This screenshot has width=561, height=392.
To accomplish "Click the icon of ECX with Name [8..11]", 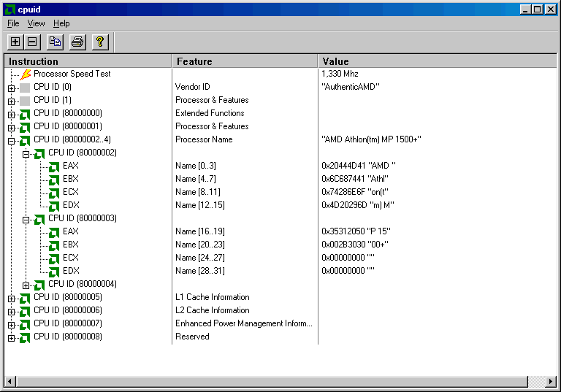I will point(54,193).
